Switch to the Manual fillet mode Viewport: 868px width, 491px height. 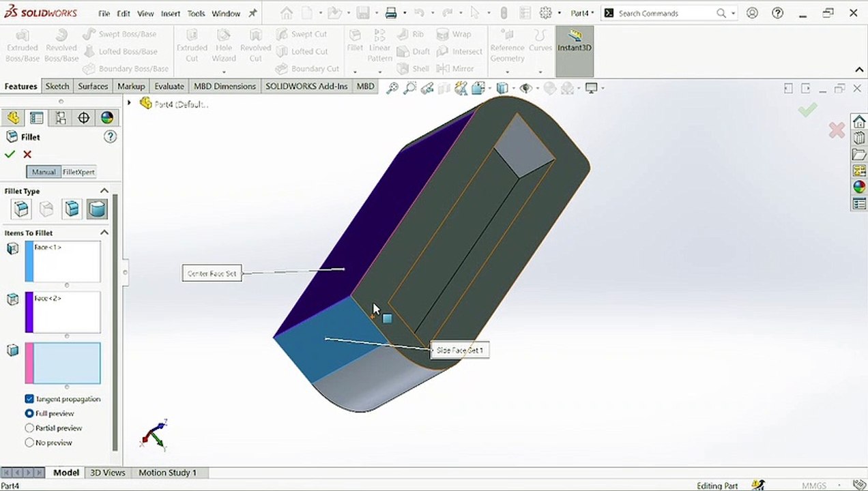pyautogui.click(x=44, y=172)
